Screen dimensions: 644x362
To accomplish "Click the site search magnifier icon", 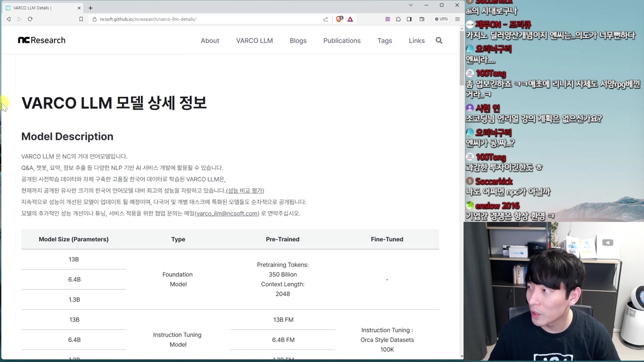I will (x=439, y=41).
